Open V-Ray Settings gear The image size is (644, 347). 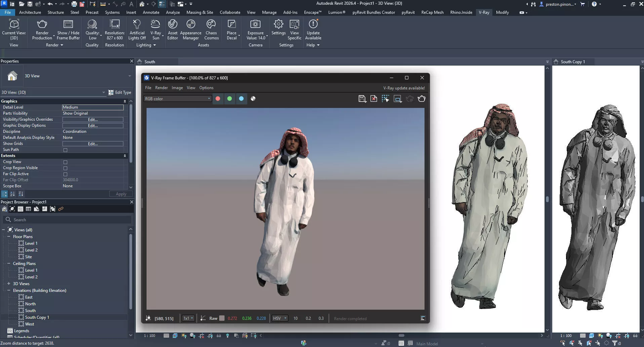coord(278,24)
